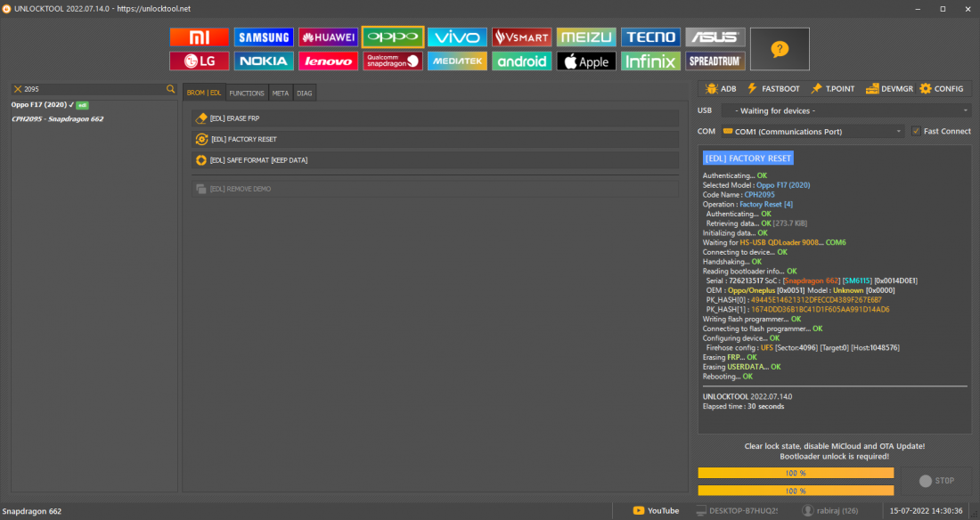Click the lower 100 % progress bar
Viewport: 980px width, 520px height.
(x=796, y=491)
